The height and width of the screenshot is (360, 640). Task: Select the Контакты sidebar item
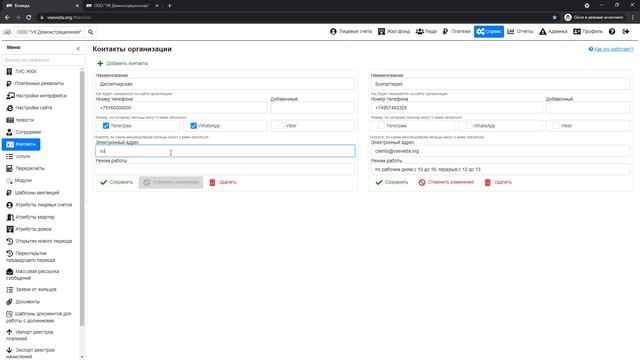point(21,144)
